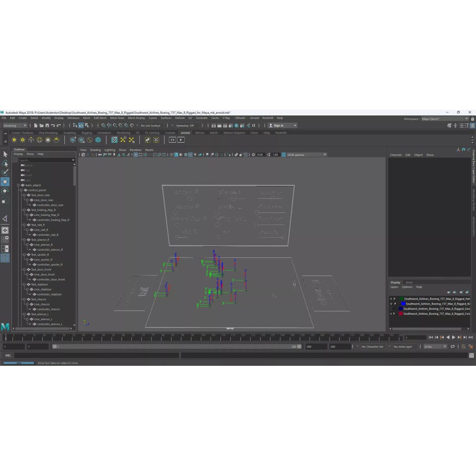Toggle visibility box of the Rigged_Geo layer
The image size is (476, 476).
pyautogui.click(x=391, y=309)
